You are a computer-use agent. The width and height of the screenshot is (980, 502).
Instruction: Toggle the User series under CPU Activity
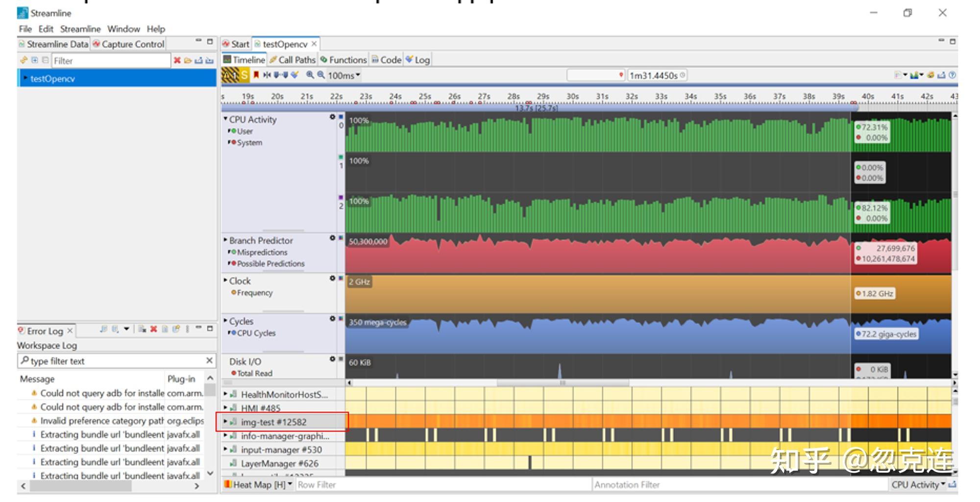tap(245, 131)
